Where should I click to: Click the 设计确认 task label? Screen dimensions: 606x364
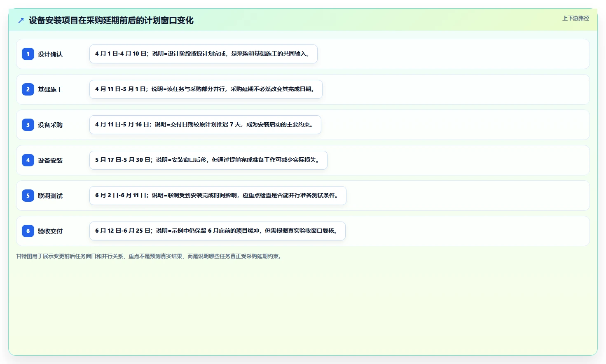(x=50, y=54)
